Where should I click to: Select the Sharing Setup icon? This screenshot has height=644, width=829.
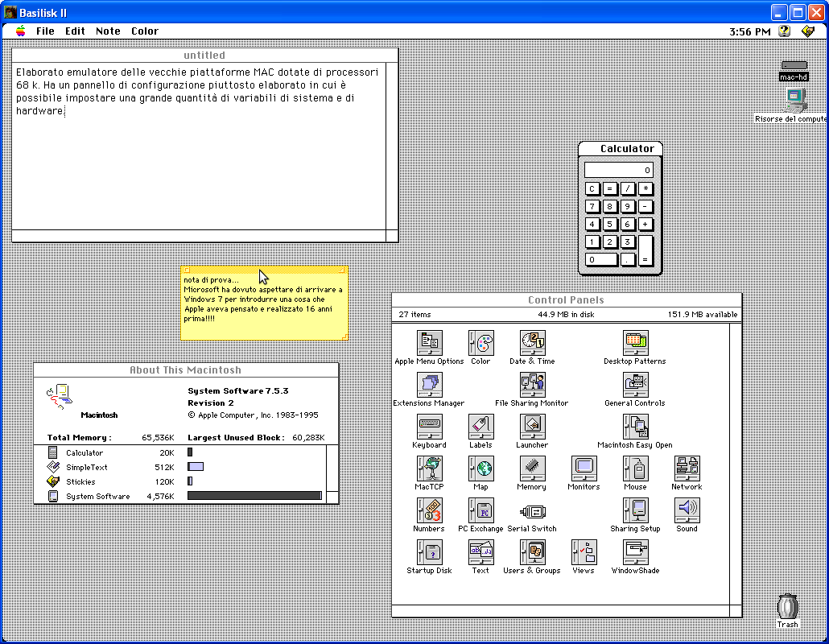pyautogui.click(x=635, y=510)
